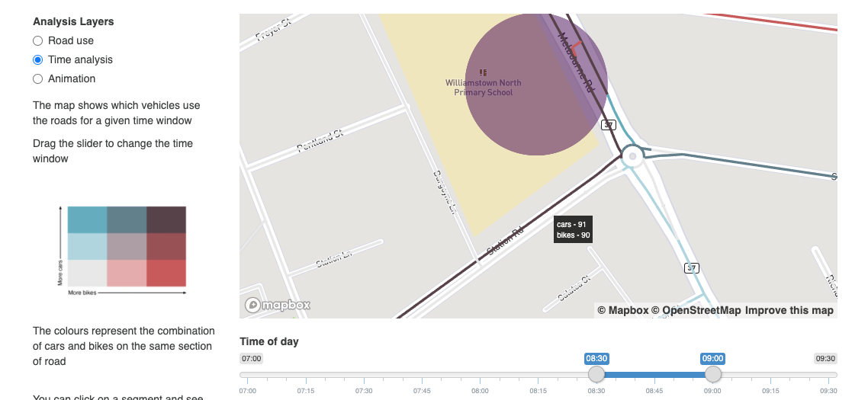Click the 09:00 slider end handle
This screenshot has height=400, width=868.
tap(713, 374)
